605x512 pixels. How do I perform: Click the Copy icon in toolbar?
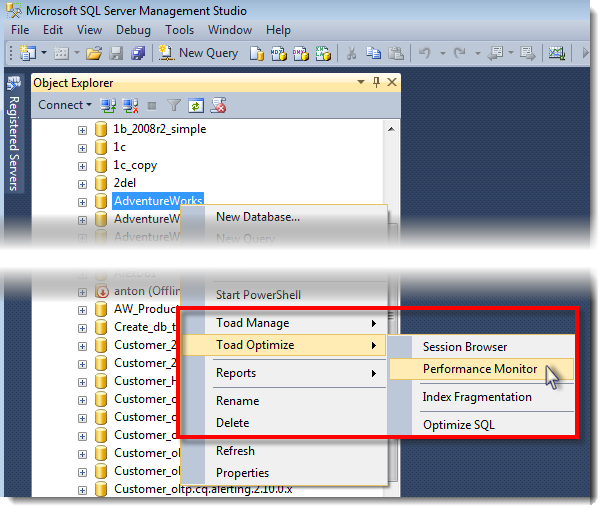[373, 53]
